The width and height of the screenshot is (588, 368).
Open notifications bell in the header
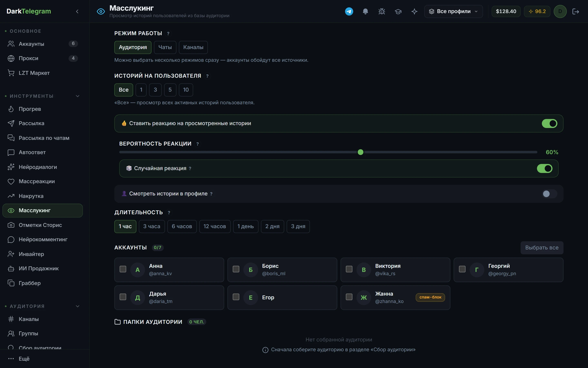pos(365,11)
